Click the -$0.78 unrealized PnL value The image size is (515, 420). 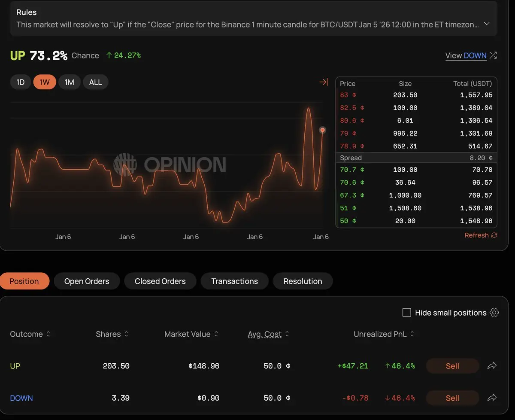pos(355,398)
